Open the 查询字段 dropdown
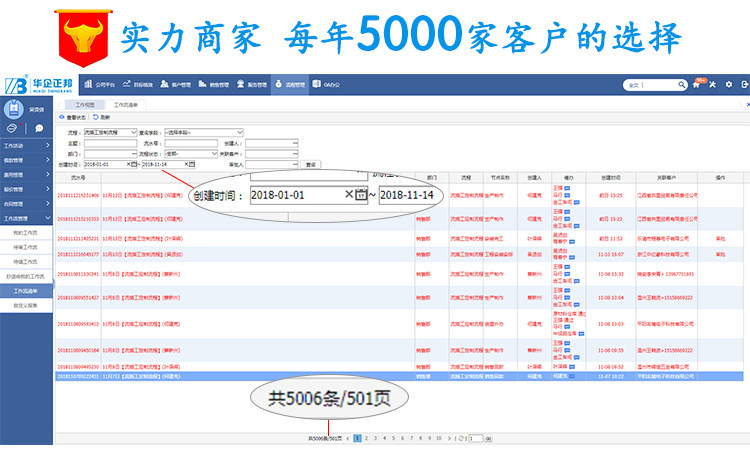The width and height of the screenshot is (750, 464). pyautogui.click(x=204, y=133)
